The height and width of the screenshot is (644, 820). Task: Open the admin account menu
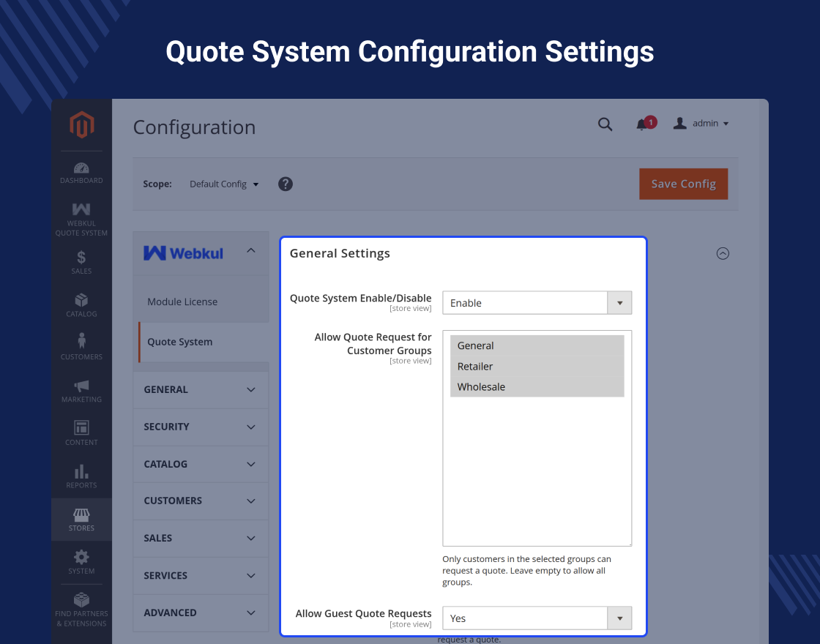pos(701,124)
